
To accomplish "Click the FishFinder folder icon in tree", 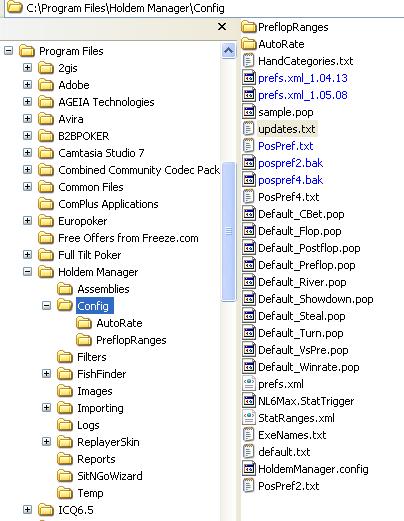I will point(65,374).
